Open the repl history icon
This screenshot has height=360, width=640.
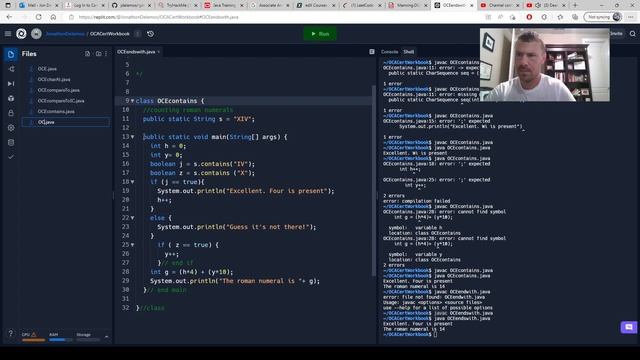(151, 34)
